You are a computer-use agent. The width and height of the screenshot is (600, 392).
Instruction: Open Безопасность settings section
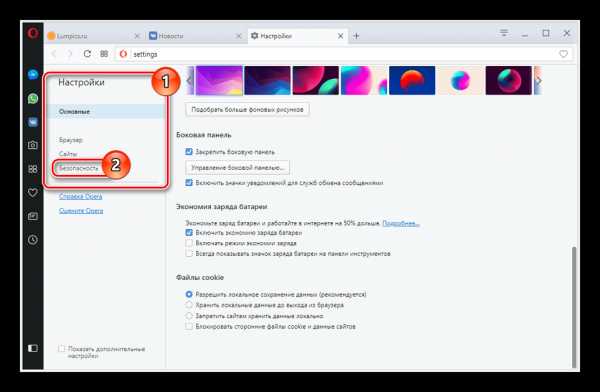[79, 168]
